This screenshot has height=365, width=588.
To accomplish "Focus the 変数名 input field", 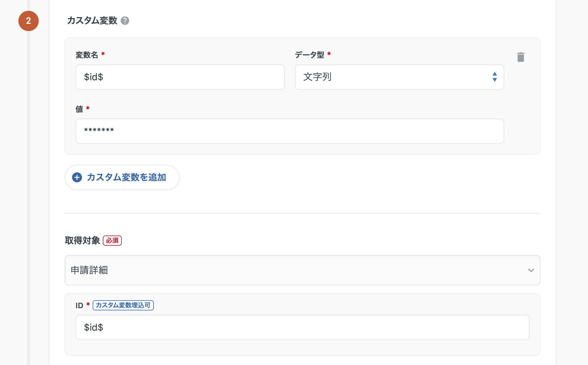I will (x=180, y=77).
